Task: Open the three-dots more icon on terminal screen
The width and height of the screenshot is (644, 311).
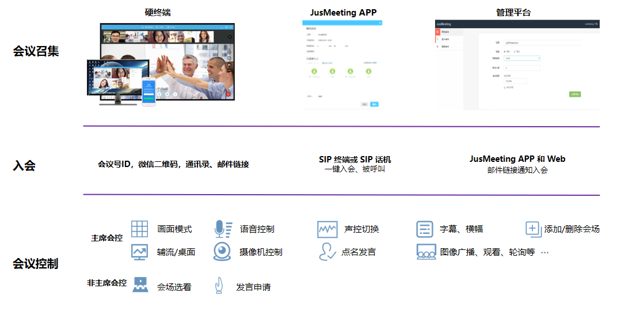Action: pyautogui.click(x=229, y=71)
